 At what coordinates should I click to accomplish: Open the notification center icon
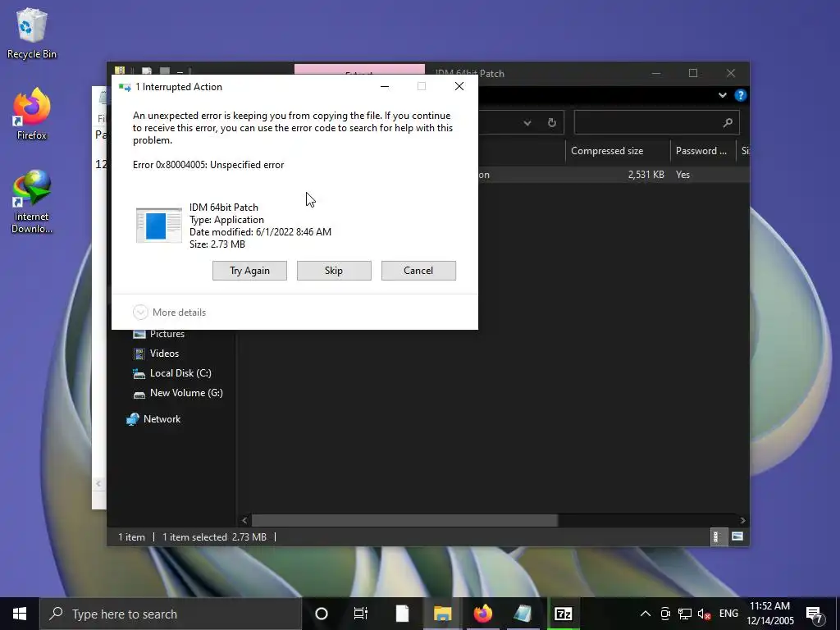(815, 614)
